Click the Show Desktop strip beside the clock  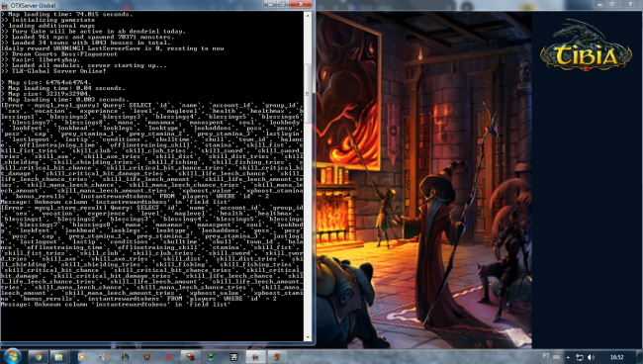(x=640, y=357)
